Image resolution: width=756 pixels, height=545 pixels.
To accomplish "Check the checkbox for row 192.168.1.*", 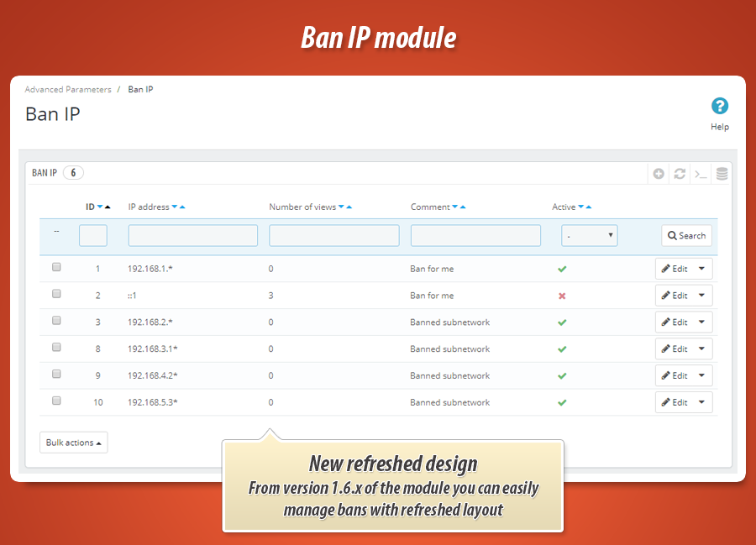I will pyautogui.click(x=56, y=267).
